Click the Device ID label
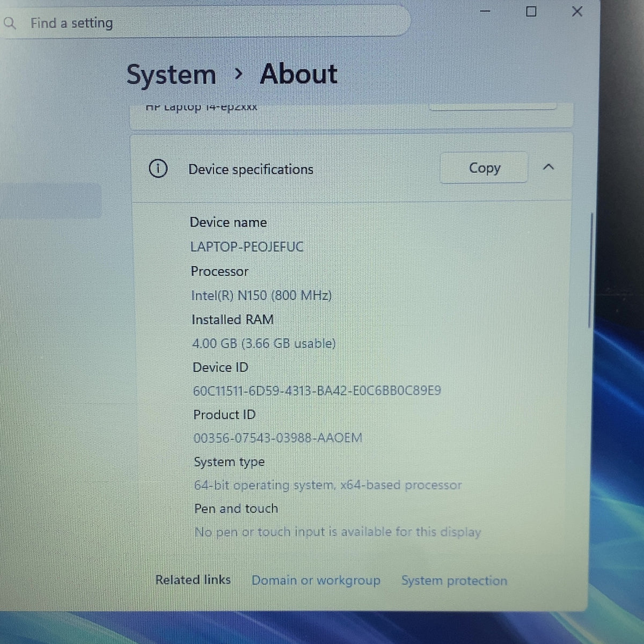Image resolution: width=644 pixels, height=644 pixels. 221,368
